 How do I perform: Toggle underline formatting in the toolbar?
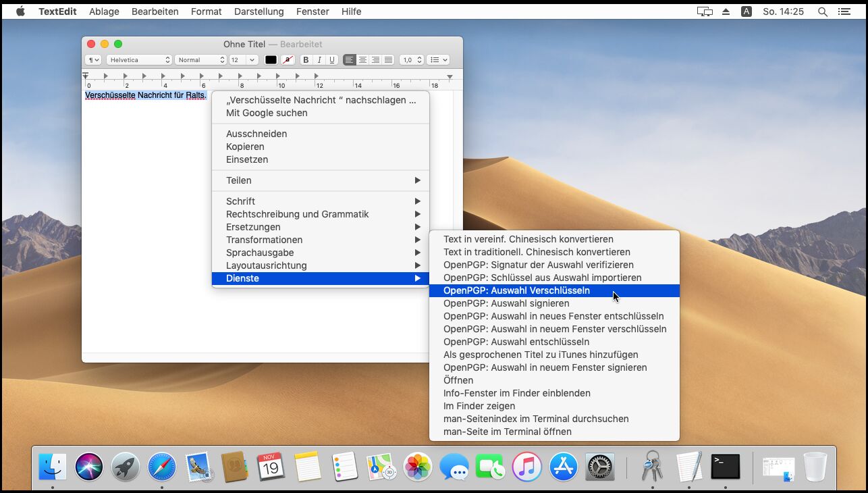[x=331, y=60]
